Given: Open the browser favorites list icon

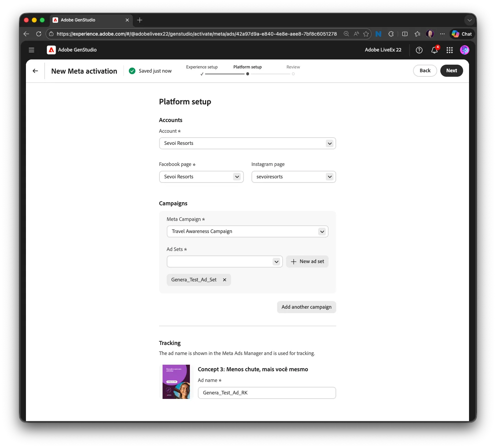Looking at the screenshot, I should pos(417,34).
